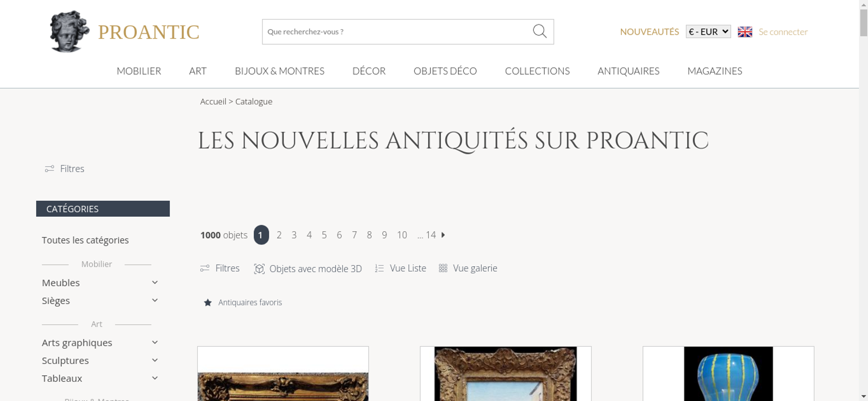Open Filtres in the left sidebar
Viewport: 868px width, 401px height.
click(x=65, y=169)
